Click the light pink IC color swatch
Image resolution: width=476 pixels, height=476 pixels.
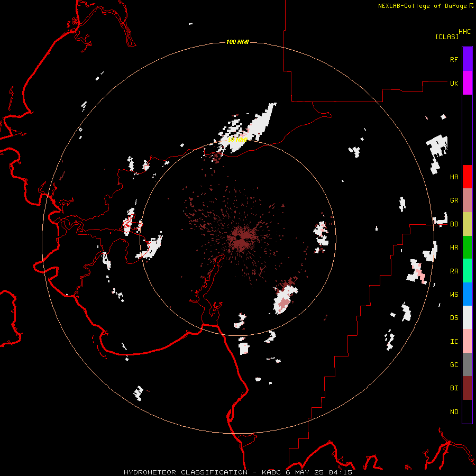tap(467, 341)
